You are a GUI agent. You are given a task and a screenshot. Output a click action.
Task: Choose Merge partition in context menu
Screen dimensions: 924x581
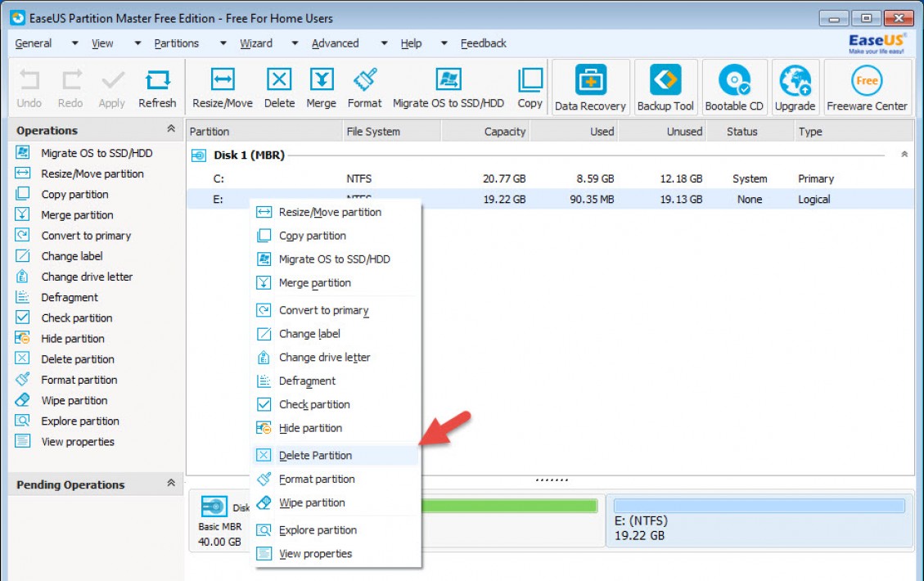[336, 283]
